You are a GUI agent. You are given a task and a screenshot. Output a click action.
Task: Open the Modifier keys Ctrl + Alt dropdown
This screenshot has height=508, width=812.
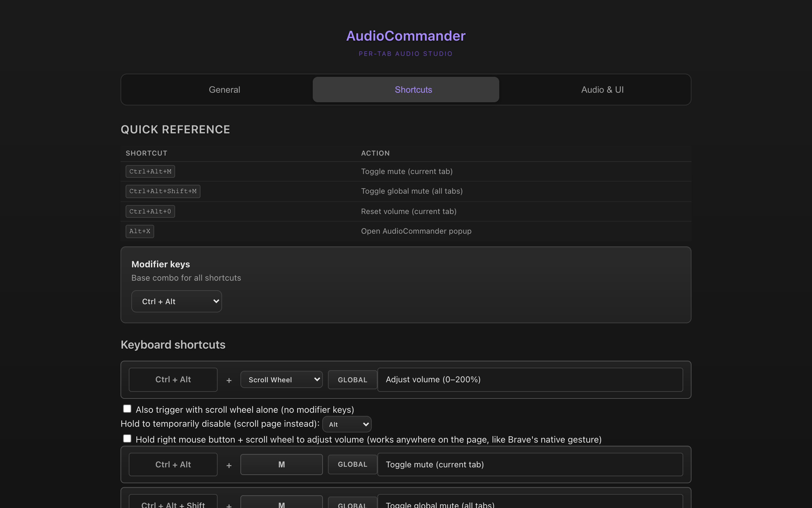[176, 301]
